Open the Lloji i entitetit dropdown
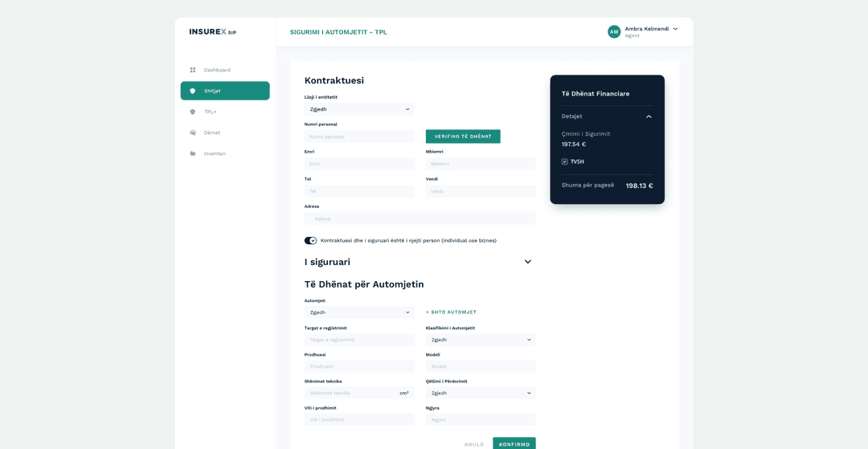This screenshot has width=868, height=449. point(359,109)
